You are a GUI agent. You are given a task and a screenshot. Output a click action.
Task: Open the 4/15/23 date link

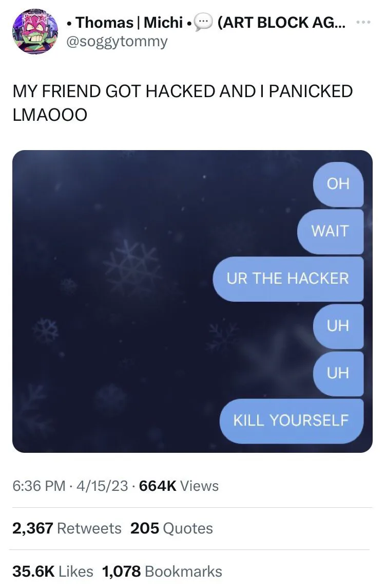[x=102, y=486]
